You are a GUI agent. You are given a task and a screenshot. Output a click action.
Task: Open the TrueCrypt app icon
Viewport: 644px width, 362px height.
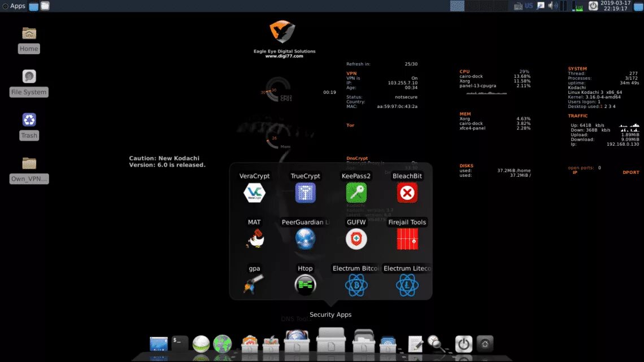click(305, 193)
